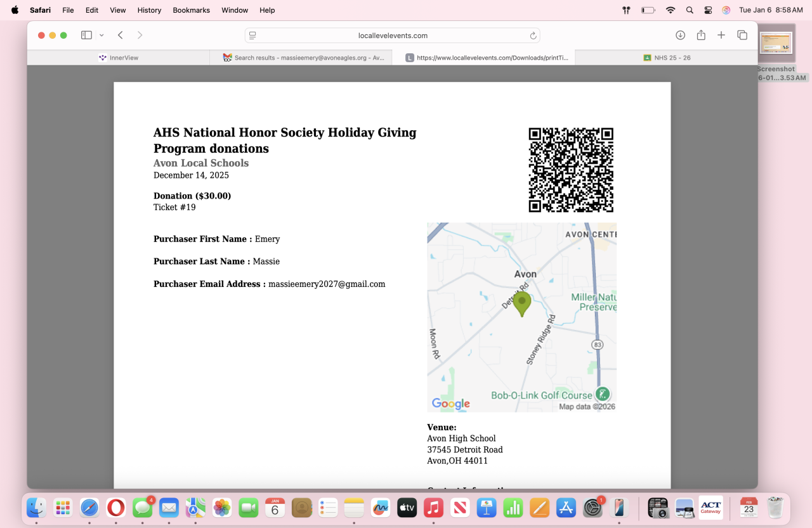Open Control Center from the menu bar
The image size is (812, 528).
[x=708, y=10]
